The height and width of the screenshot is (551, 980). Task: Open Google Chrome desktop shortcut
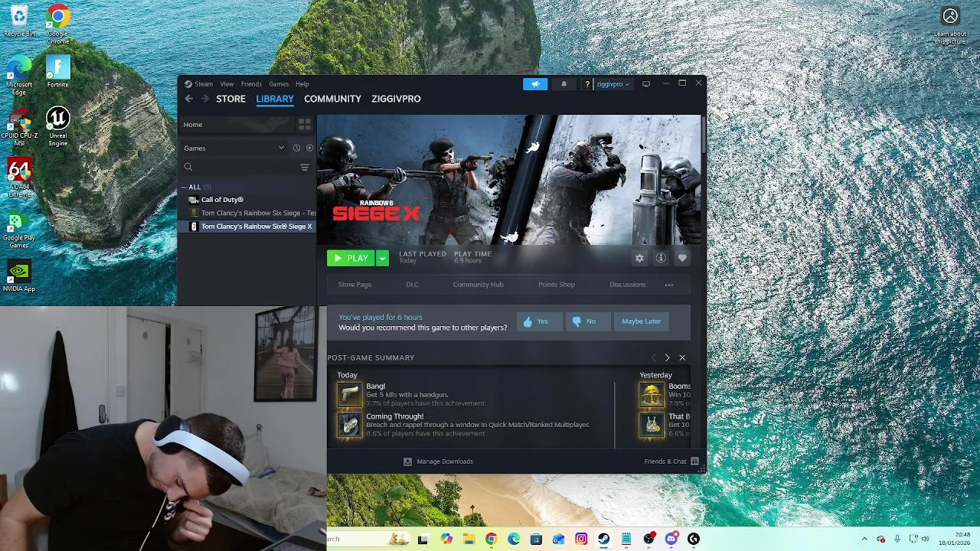coord(58,24)
